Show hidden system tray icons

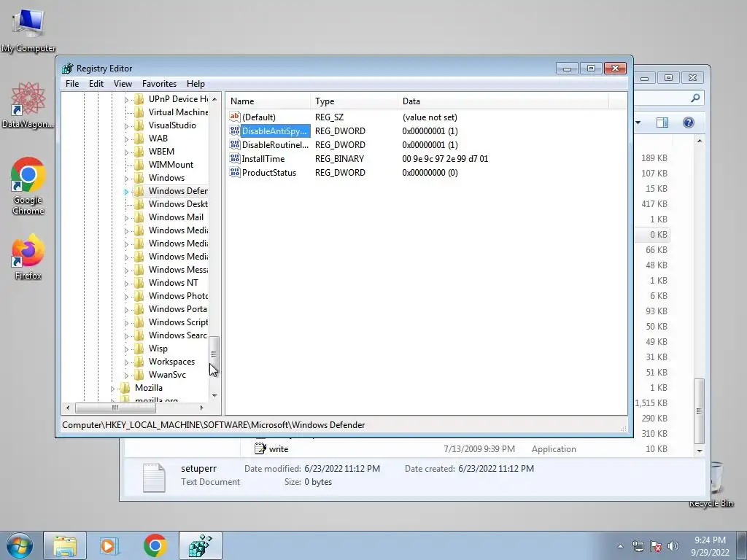tap(620, 546)
